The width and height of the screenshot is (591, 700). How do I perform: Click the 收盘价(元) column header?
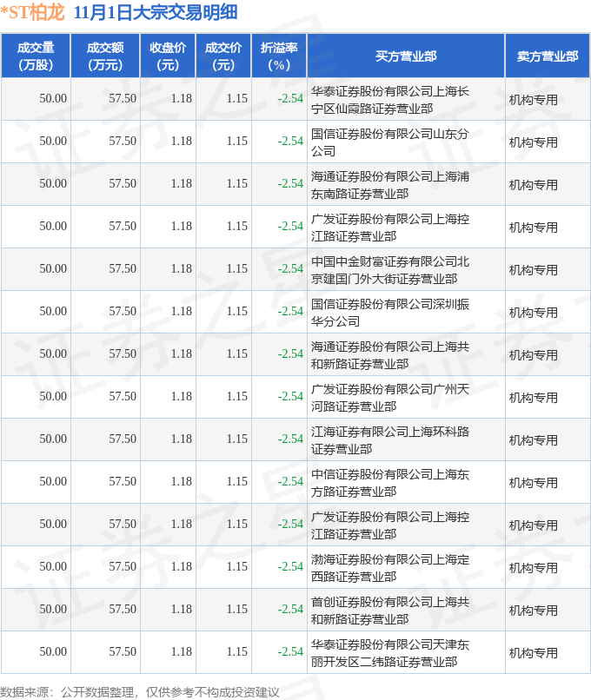[168, 56]
